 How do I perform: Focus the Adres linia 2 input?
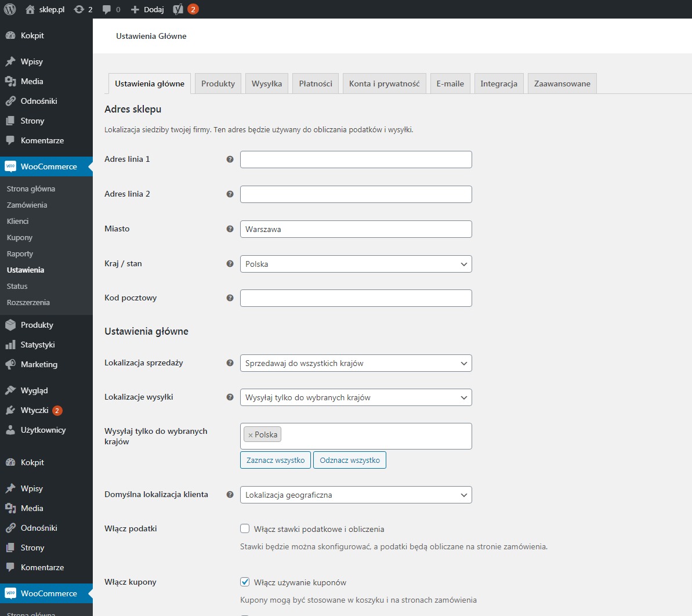(x=356, y=194)
